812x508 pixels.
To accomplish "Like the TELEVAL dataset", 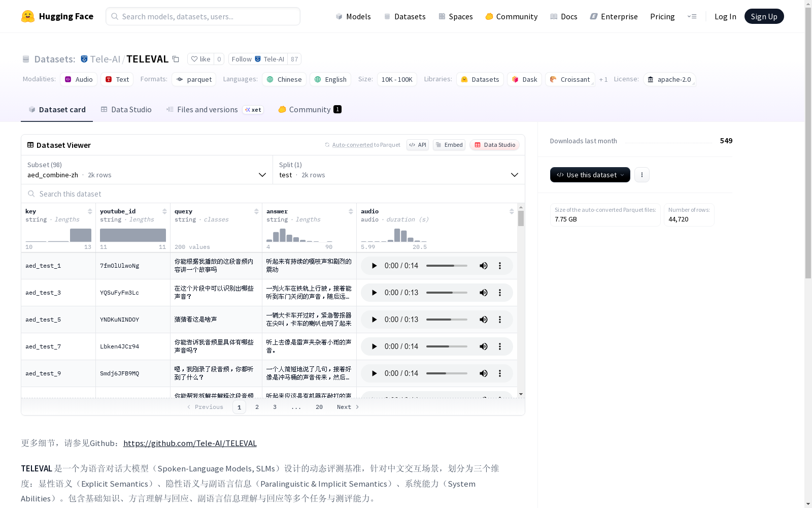I will pos(200,59).
